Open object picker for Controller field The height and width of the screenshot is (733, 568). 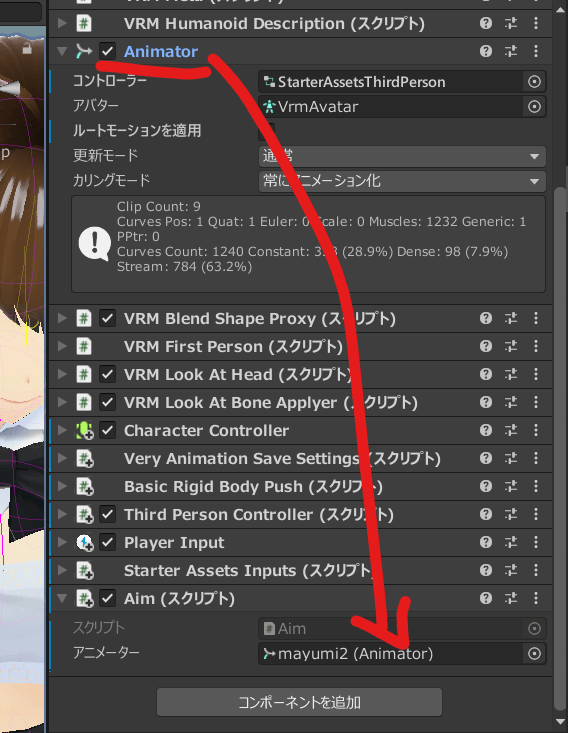(534, 82)
